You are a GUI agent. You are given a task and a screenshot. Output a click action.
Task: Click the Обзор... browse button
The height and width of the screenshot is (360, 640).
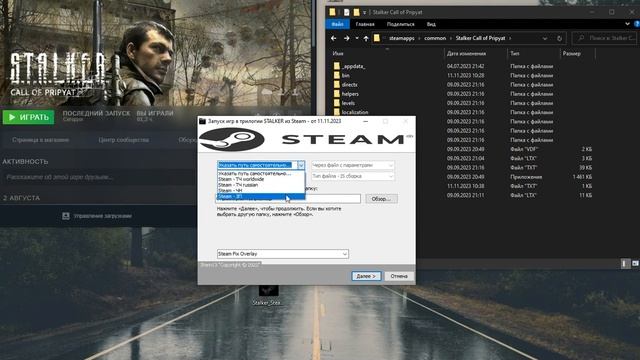[x=381, y=199]
